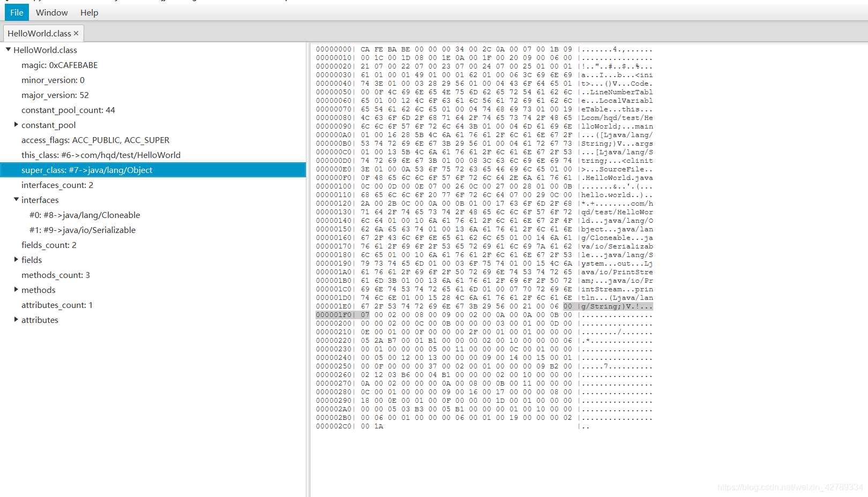Open the Help menu
The image size is (868, 497).
[x=89, y=12]
